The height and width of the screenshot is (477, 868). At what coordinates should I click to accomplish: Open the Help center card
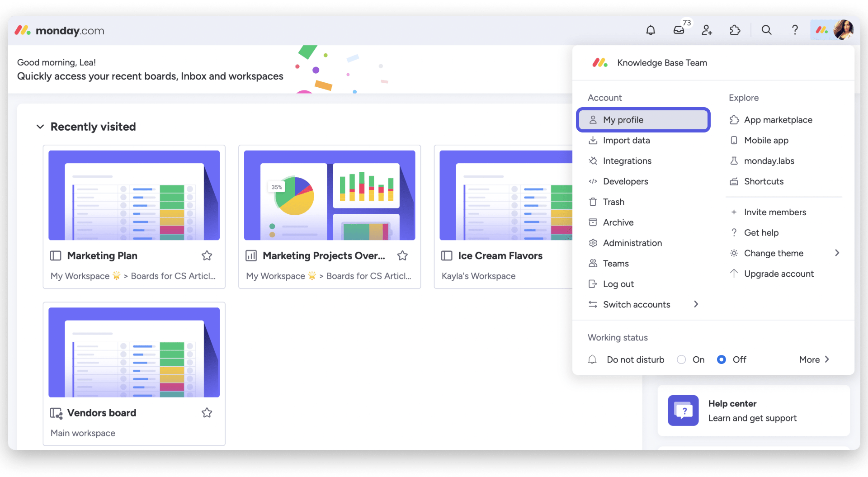tap(754, 411)
